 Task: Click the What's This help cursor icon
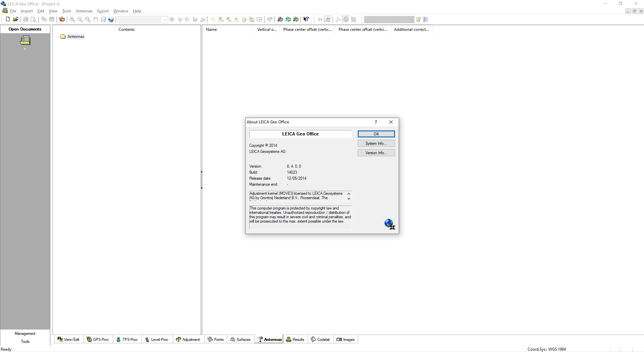[x=306, y=19]
